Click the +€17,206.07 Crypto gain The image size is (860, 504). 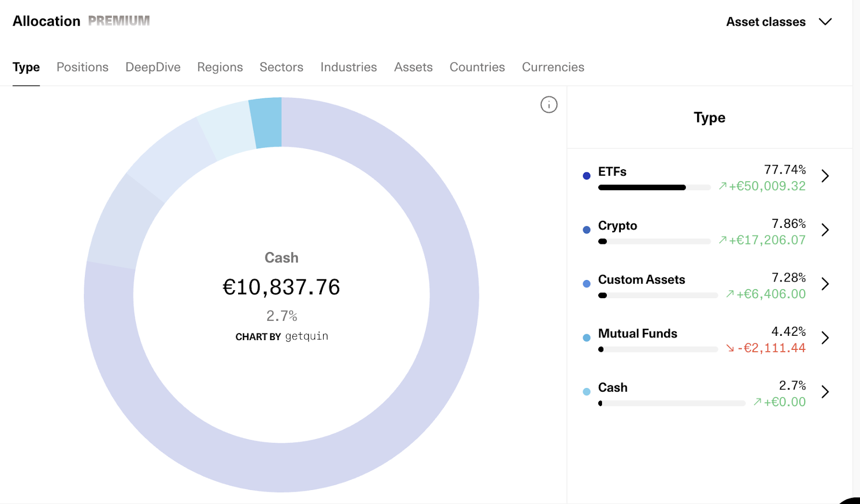[767, 240]
